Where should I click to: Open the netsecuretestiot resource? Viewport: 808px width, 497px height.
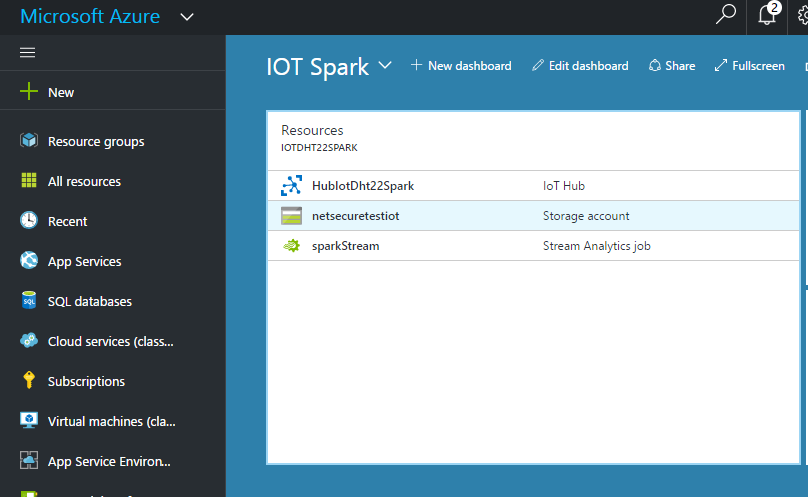(x=356, y=216)
